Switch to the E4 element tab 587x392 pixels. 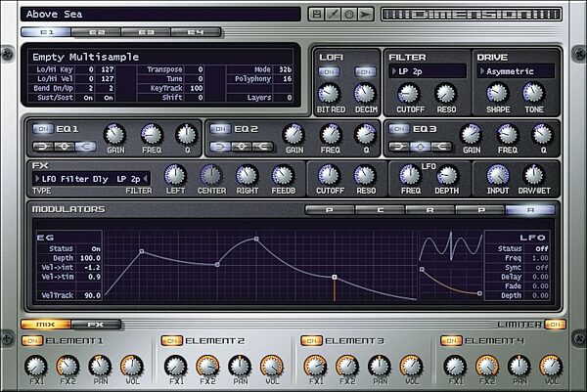[196, 32]
